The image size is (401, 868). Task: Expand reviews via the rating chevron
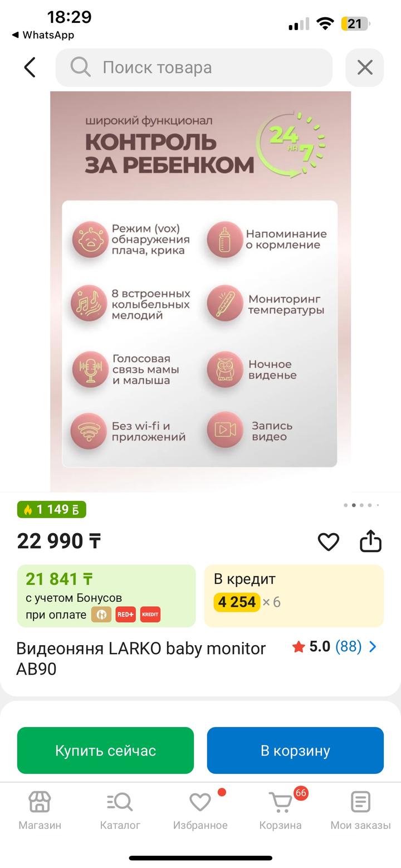coord(373,647)
